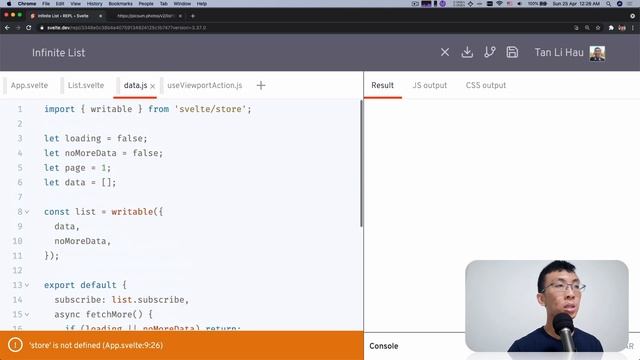
Task: Click the warning icon in the error bar
Action: [x=15, y=345]
